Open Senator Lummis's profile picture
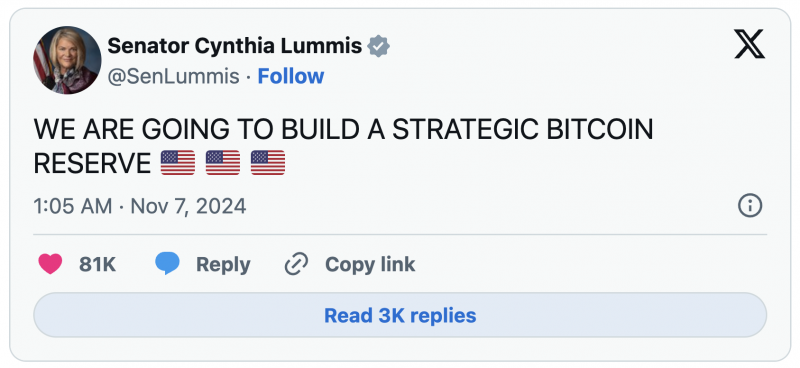The width and height of the screenshot is (800, 368). [x=67, y=60]
